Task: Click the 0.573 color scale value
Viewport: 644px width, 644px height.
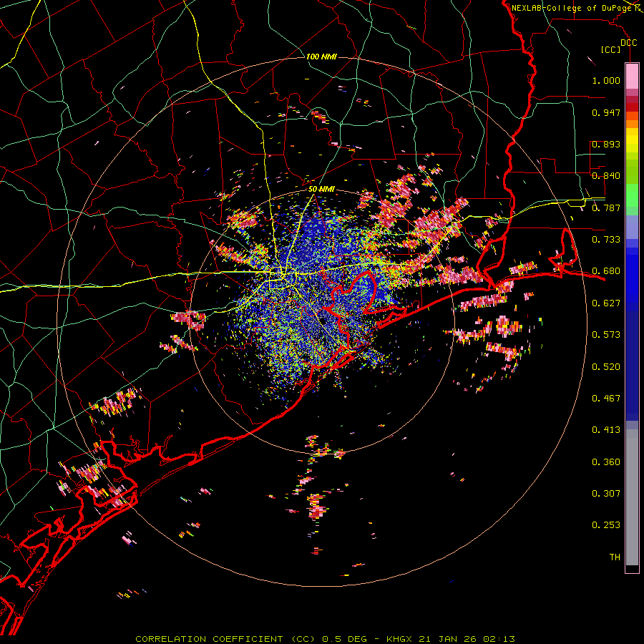Action: [606, 335]
